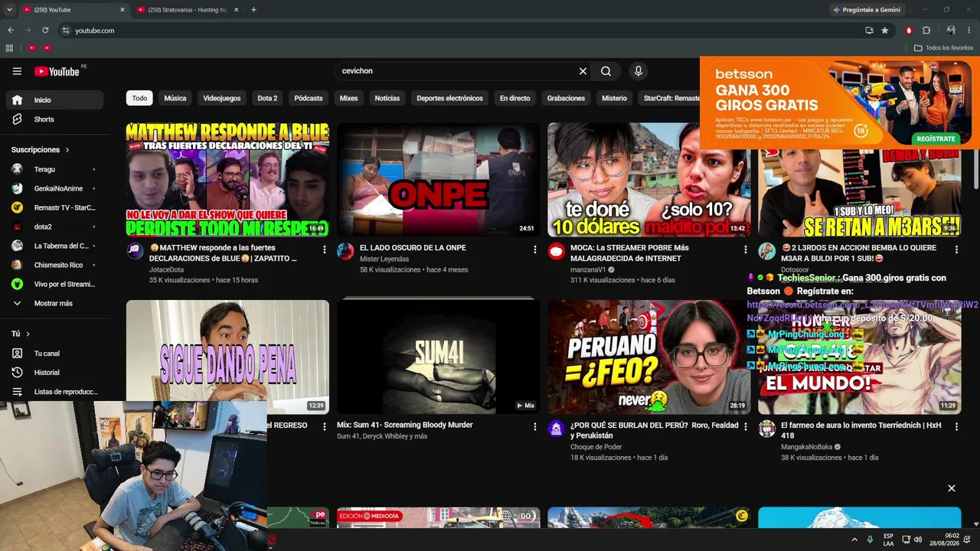Image resolution: width=980 pixels, height=551 pixels.
Task: Open the Remastr TV subscription
Action: click(x=54, y=207)
